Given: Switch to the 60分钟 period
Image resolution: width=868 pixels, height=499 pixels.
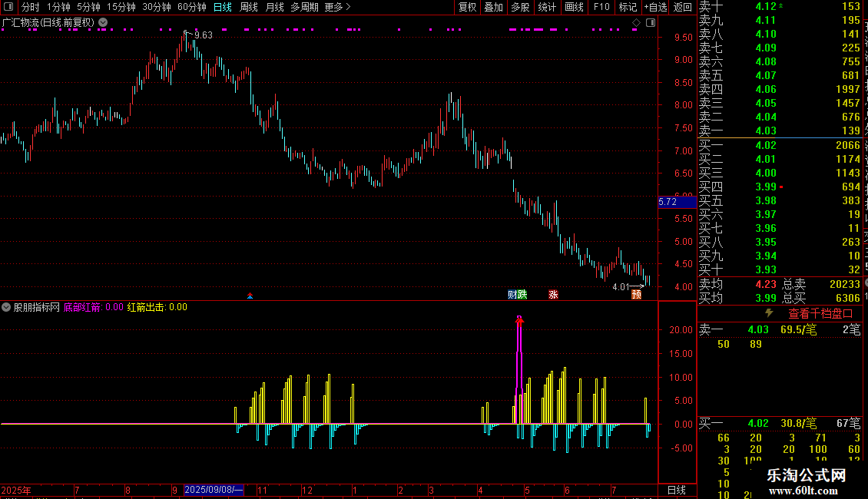Looking at the screenshot, I should [191, 7].
